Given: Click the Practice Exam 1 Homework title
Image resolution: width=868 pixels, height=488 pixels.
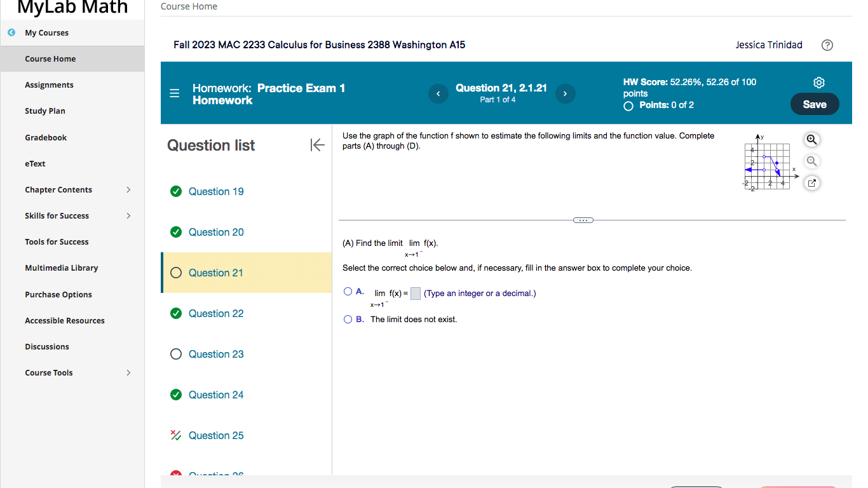Looking at the screenshot, I should click(x=269, y=94).
